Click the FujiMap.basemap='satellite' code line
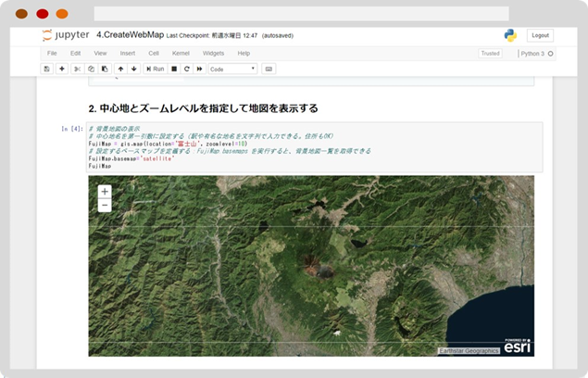The width and height of the screenshot is (588, 378). (x=131, y=158)
